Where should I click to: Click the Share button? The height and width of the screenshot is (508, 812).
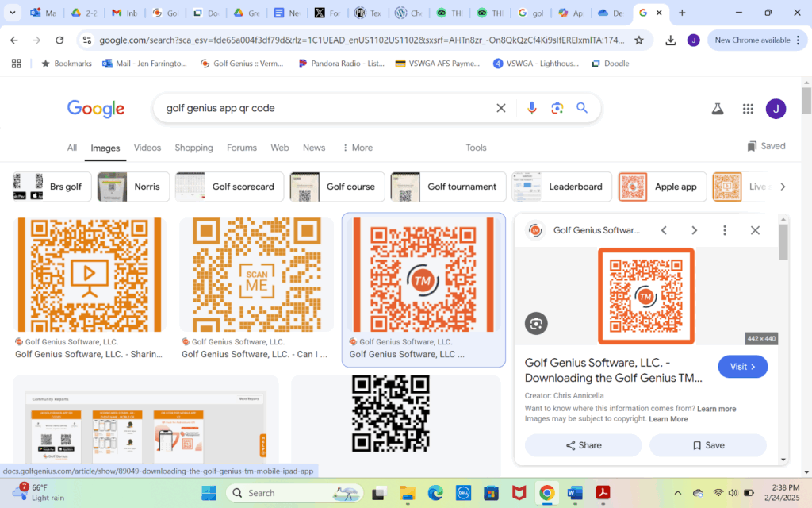point(583,445)
